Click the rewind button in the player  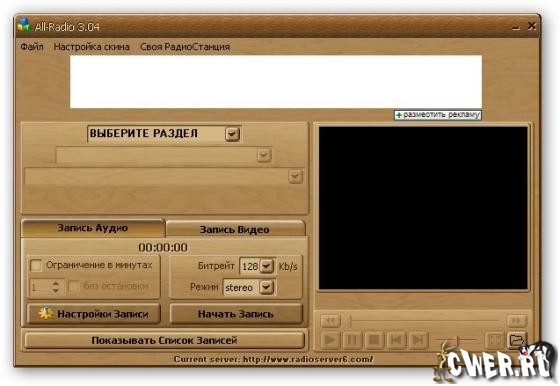point(330,321)
